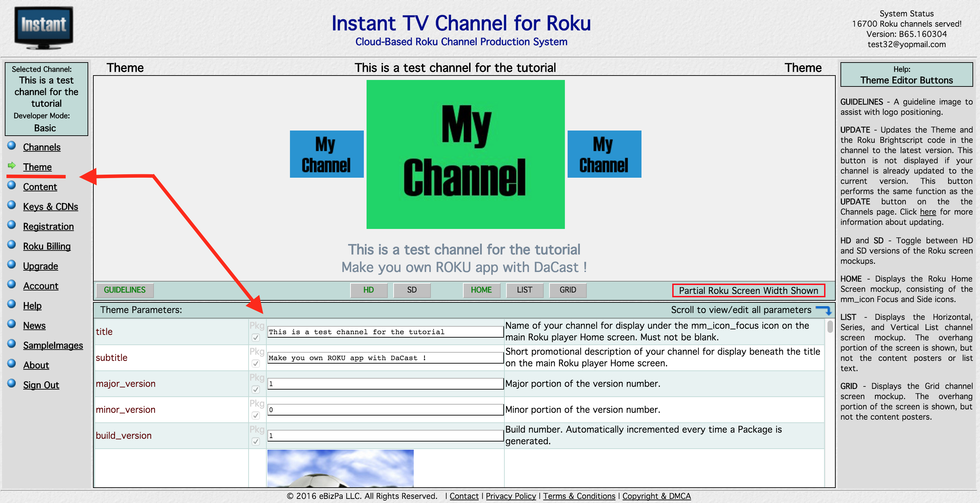
Task: Open the Account page
Action: [41, 286]
